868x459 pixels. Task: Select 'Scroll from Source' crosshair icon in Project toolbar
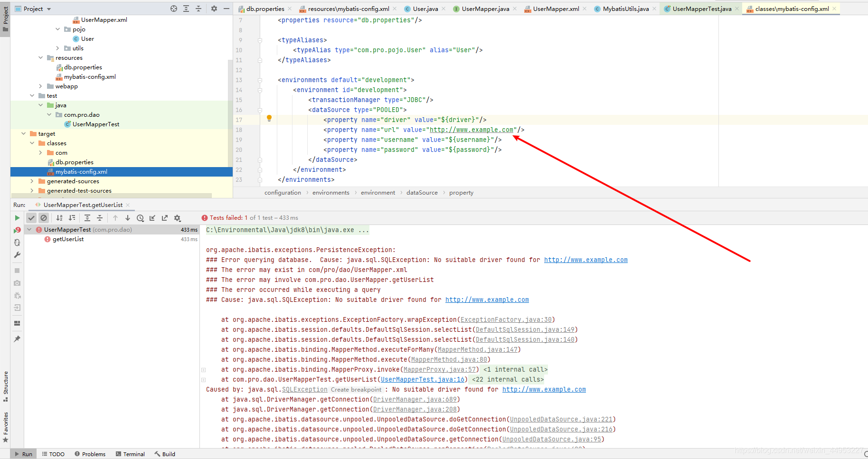pos(173,8)
